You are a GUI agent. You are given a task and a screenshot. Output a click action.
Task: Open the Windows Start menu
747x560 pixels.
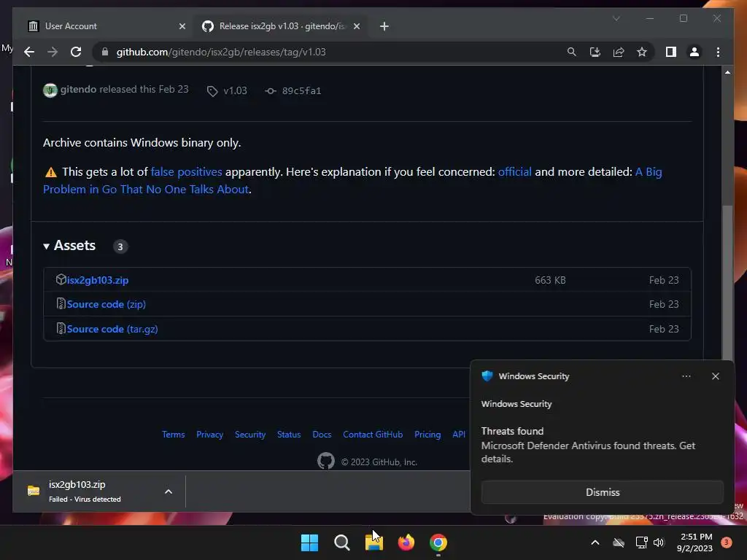[x=309, y=542]
